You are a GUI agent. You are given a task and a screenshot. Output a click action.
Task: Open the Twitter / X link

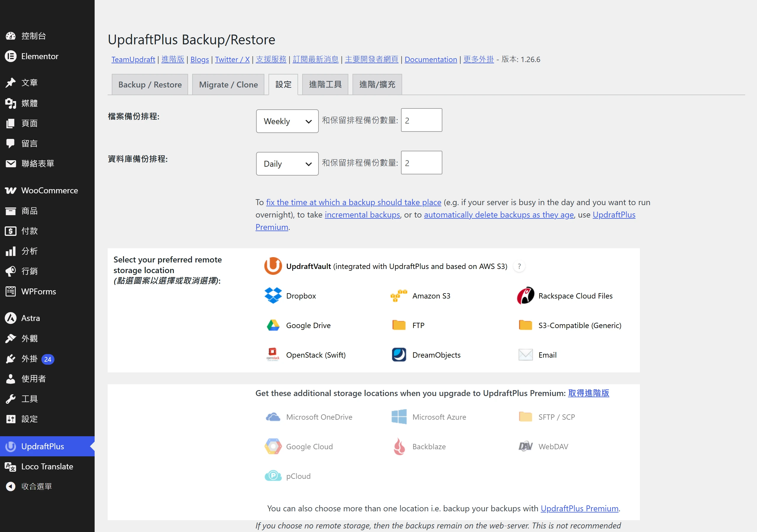click(x=232, y=59)
